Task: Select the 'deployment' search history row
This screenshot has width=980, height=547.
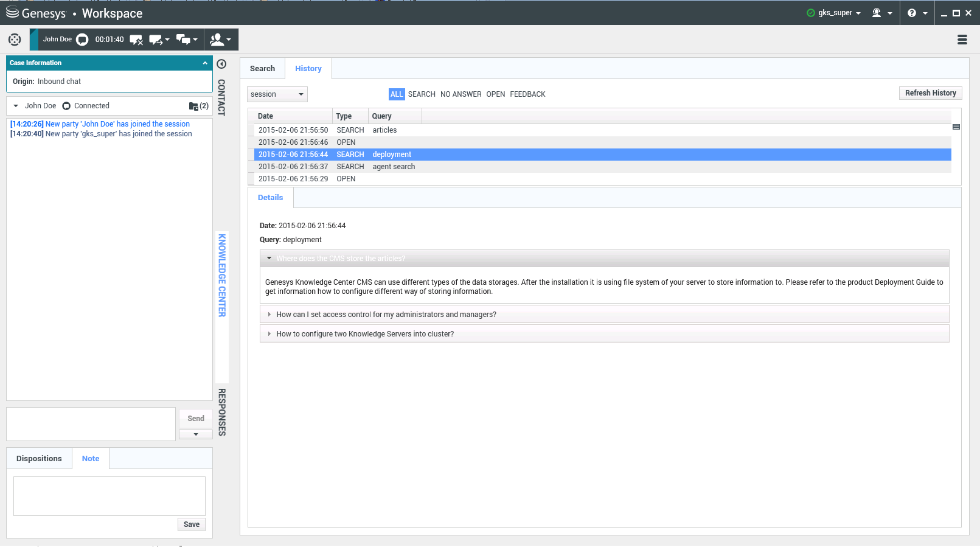Action: coord(602,155)
